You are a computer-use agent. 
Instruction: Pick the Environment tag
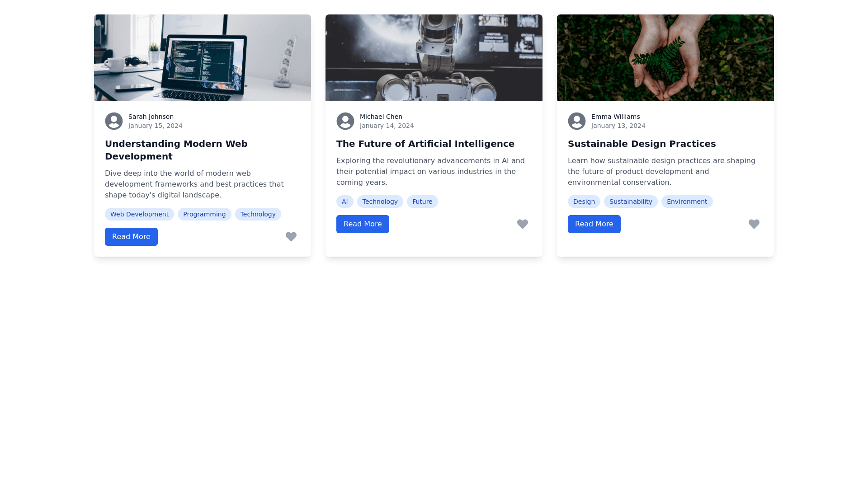(687, 202)
